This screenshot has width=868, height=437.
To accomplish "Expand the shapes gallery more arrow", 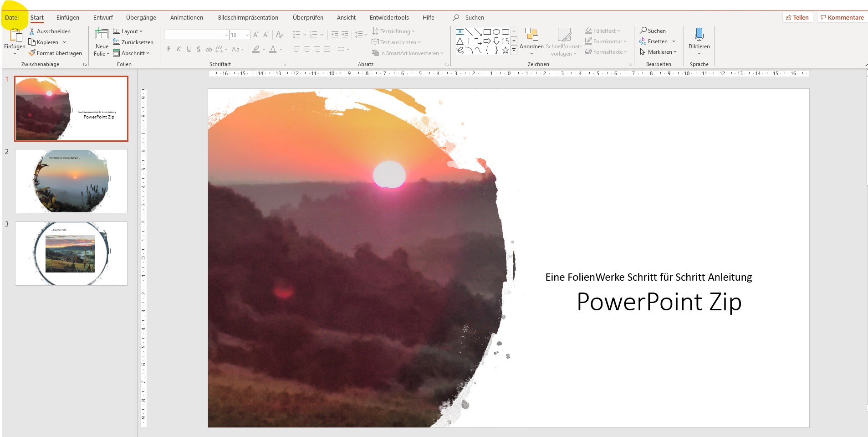I will (x=514, y=51).
